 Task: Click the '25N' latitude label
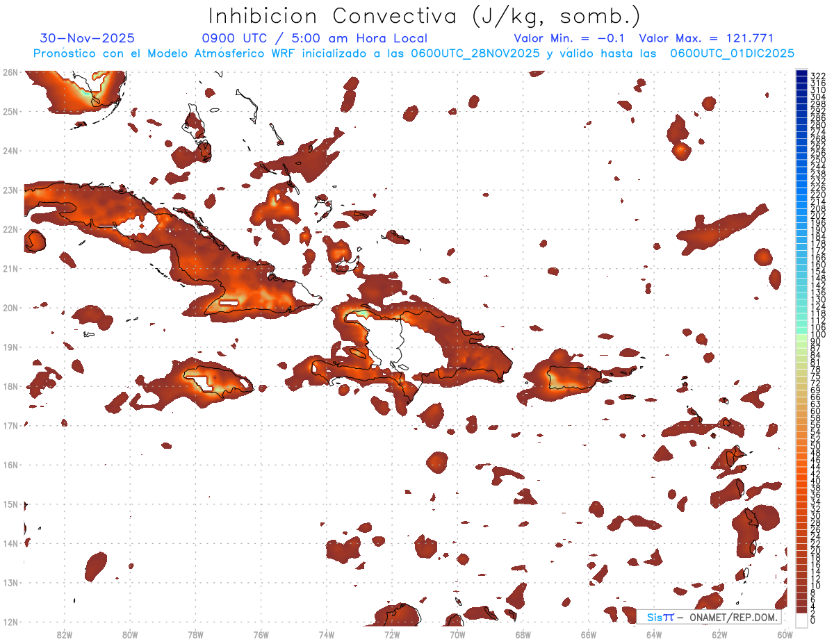click(10, 111)
